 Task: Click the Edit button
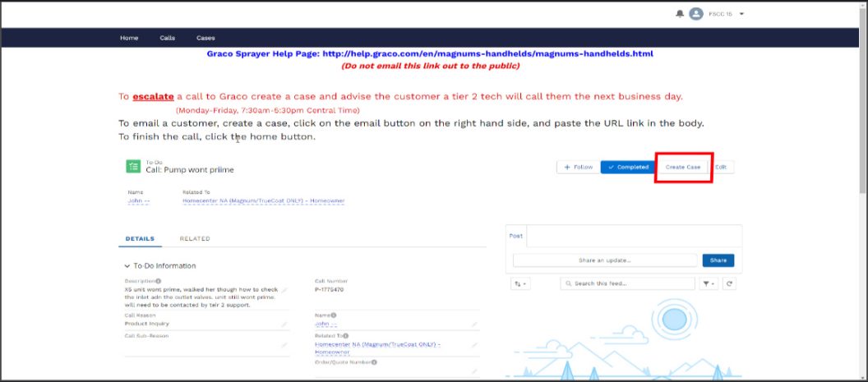tap(722, 168)
